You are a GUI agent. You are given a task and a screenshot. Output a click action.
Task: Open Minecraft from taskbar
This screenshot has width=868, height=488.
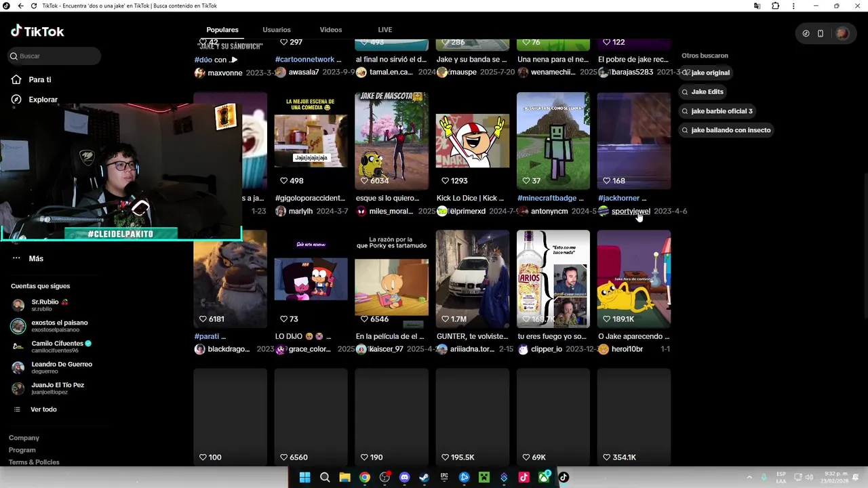pos(484,477)
